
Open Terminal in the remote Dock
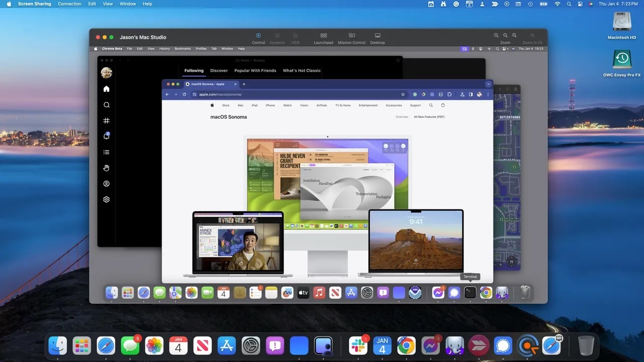point(470,293)
